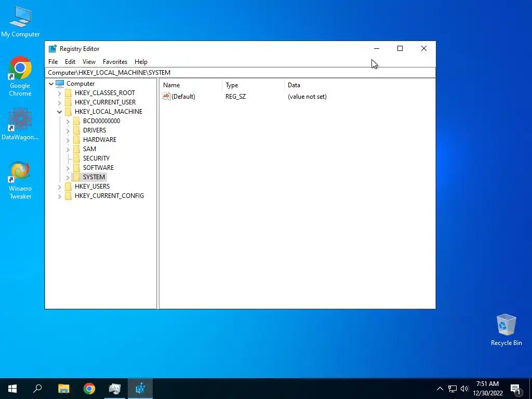Select the SECURITY key label
532x399 pixels.
click(96, 158)
